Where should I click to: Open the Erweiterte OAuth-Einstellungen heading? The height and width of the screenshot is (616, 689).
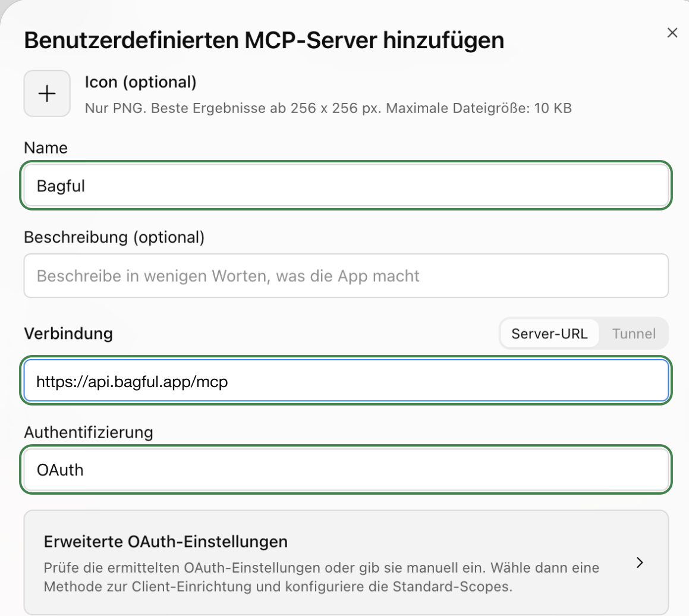pos(166,541)
